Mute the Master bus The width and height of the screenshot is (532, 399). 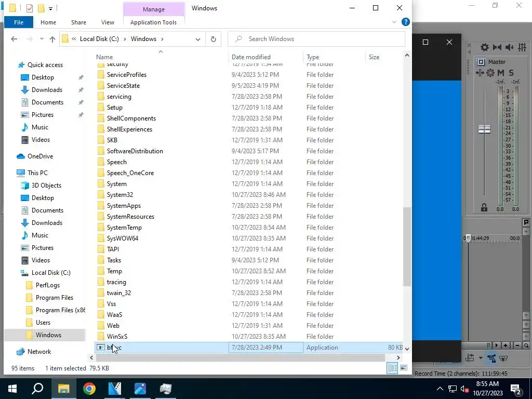click(501, 73)
